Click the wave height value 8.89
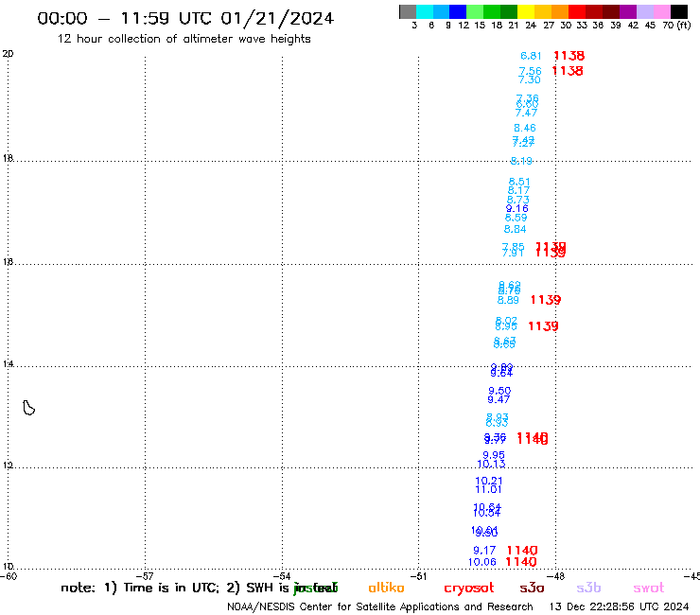The height and width of the screenshot is (615, 700). coord(508,300)
